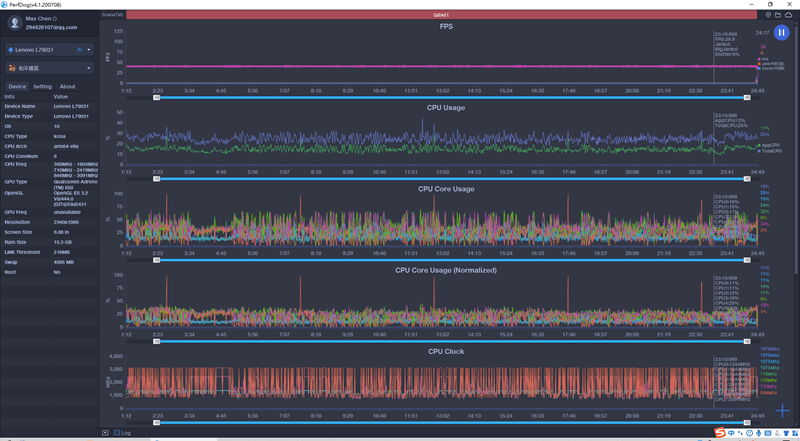Click the blue device diamond icon
Viewport: 800px width, 441px height.
point(11,50)
